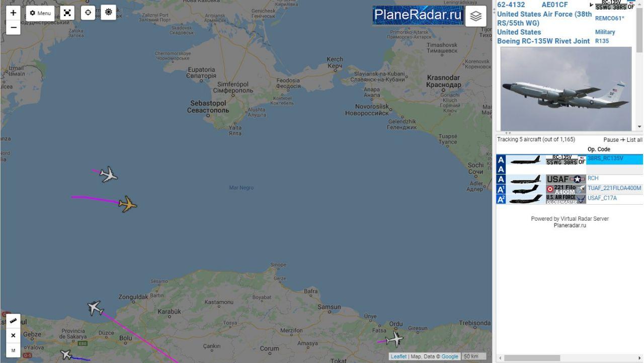Click 221 Filo A400M operator flag
Viewport: 644px width, 363px height.
click(566, 189)
